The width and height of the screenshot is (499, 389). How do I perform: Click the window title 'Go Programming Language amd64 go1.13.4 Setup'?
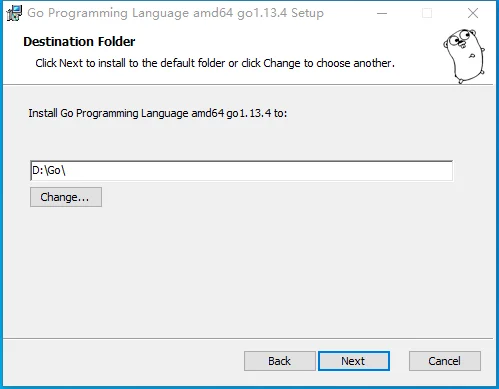click(175, 13)
